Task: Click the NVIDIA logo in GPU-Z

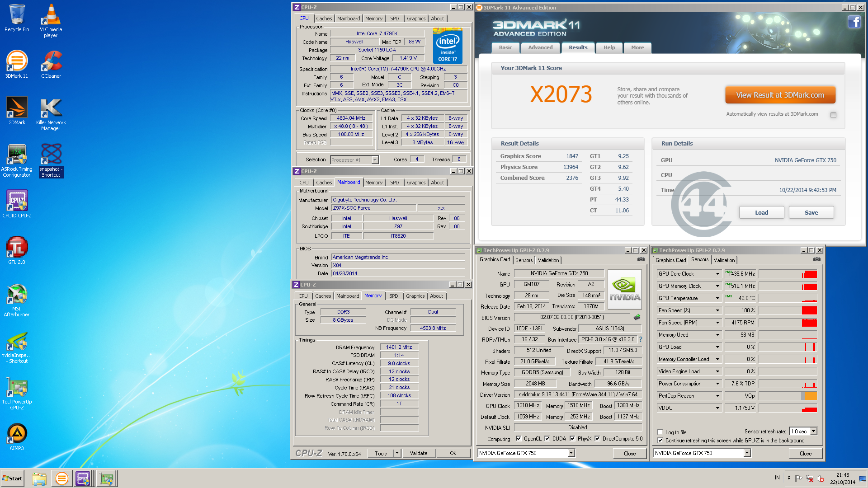Action: pos(625,289)
